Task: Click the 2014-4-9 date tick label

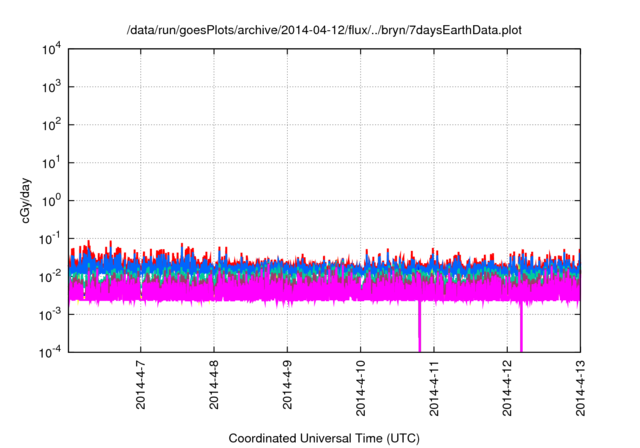Action: [287, 385]
